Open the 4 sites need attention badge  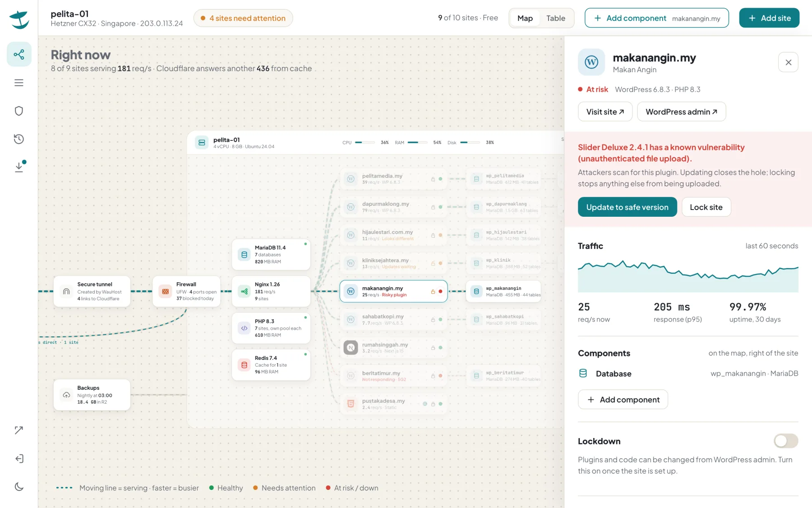[243, 18]
